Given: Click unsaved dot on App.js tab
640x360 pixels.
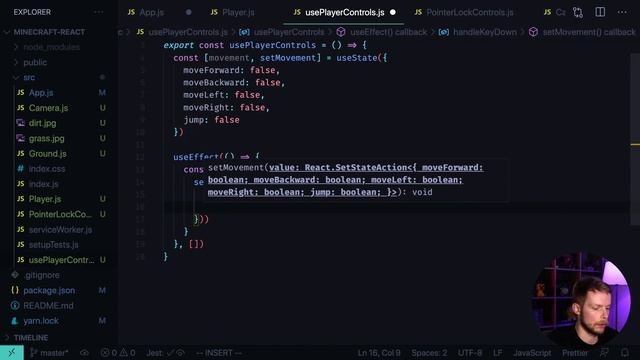Looking at the screenshot, I should pos(189,12).
